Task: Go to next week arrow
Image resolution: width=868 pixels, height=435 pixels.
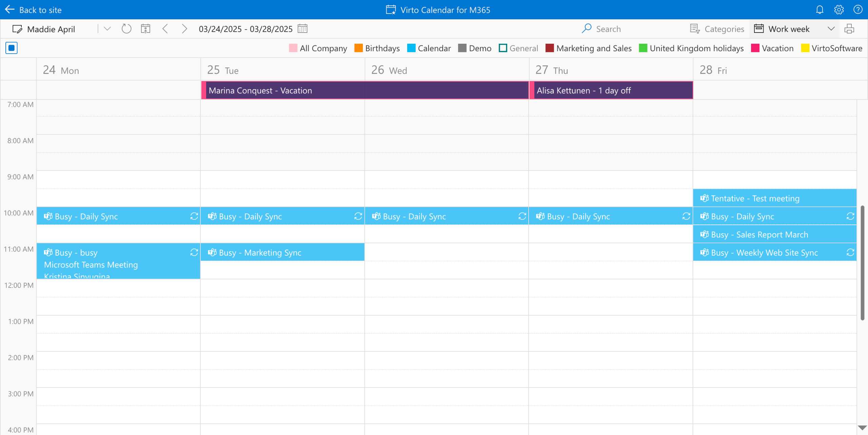Action: [184, 29]
